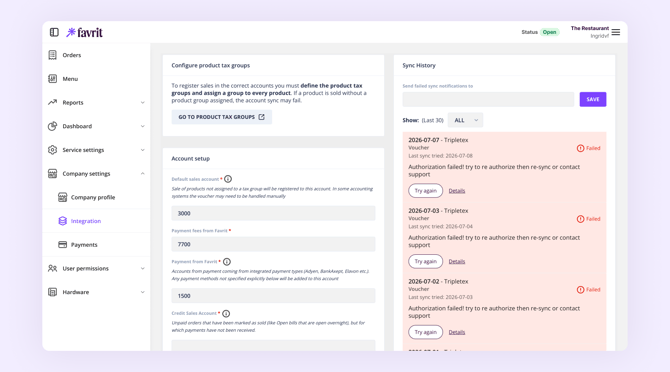Click the SAVE button in Sync History
Screen dimensions: 670x372
[593, 100]
